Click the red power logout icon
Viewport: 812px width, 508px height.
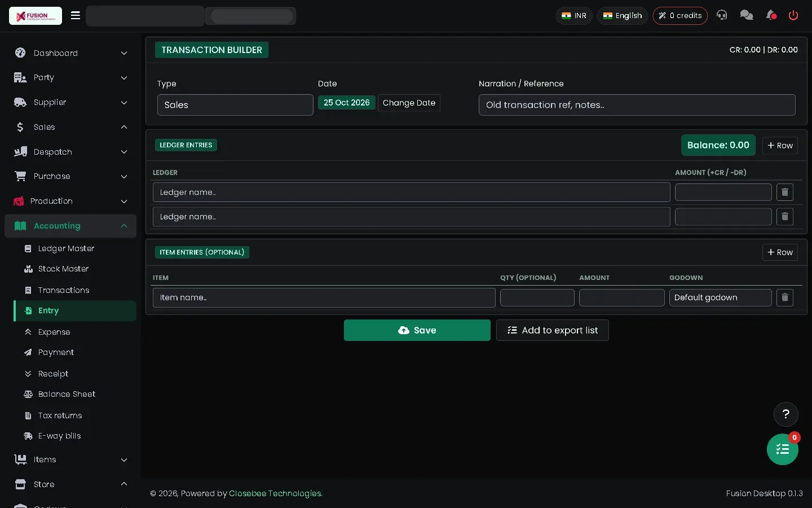tap(793, 15)
